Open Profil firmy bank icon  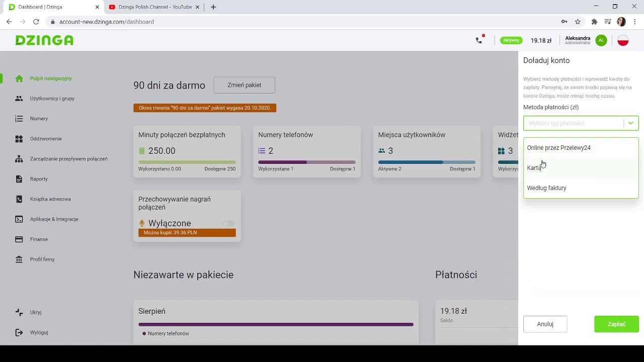[19, 259]
